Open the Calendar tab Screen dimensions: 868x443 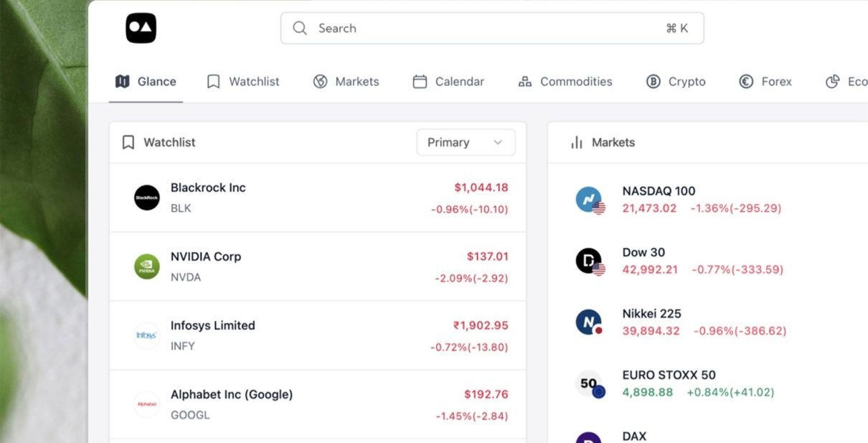click(x=448, y=82)
